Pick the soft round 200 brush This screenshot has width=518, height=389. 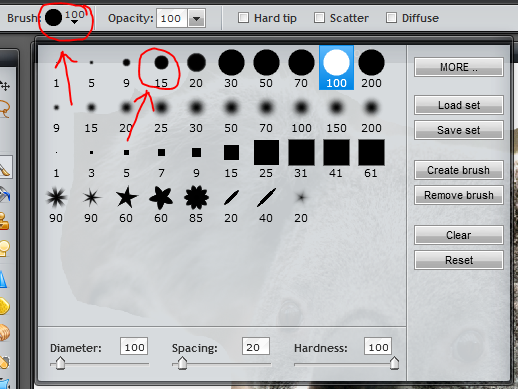371,113
